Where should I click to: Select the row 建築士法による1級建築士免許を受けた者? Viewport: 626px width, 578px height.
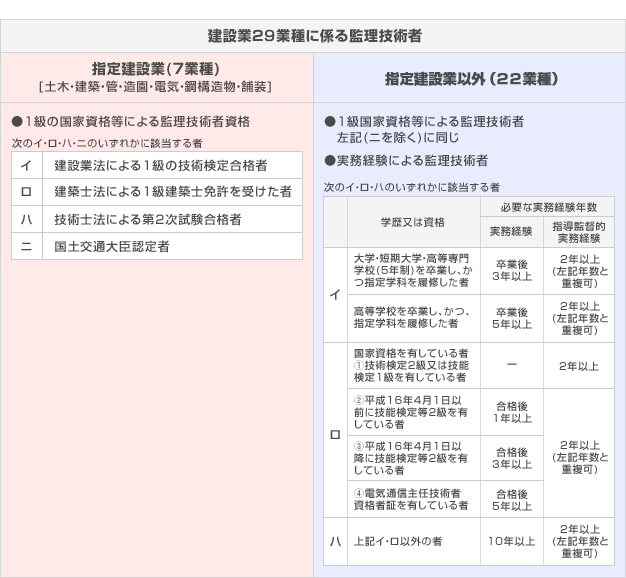click(x=157, y=192)
